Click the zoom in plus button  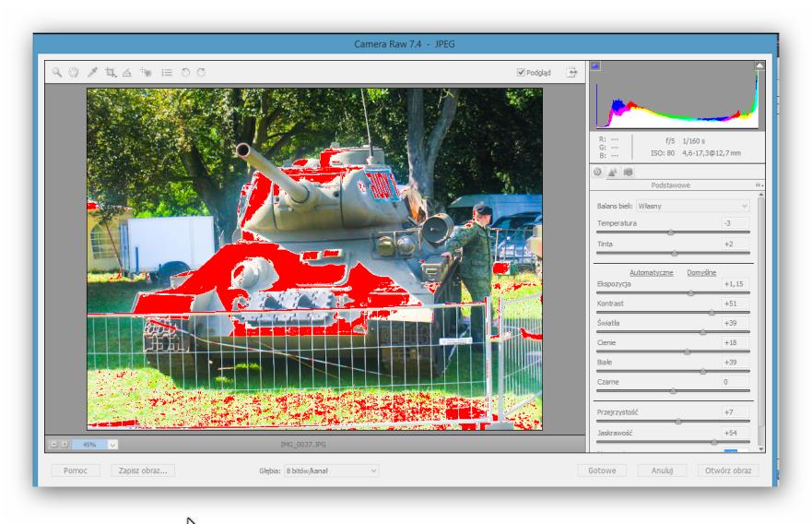pos(65,444)
